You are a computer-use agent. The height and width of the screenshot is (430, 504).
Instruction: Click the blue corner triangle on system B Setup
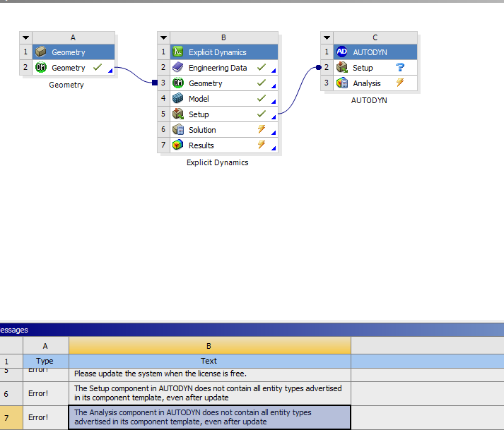point(274,117)
